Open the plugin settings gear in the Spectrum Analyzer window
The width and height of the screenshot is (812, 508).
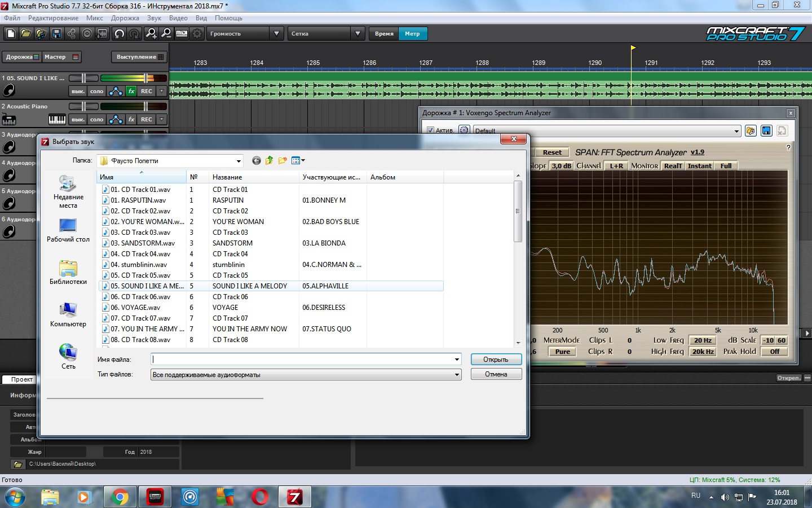[x=464, y=130]
